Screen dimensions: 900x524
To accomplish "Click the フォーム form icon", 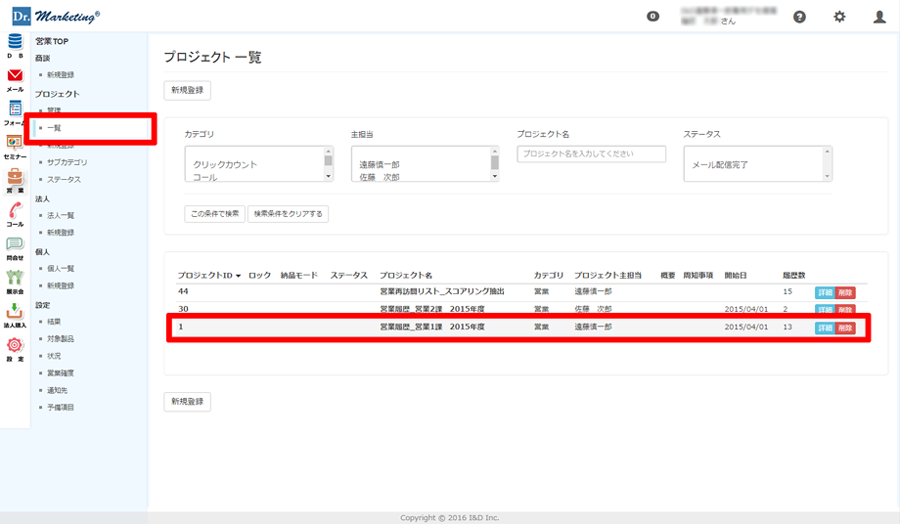I will pos(15,109).
